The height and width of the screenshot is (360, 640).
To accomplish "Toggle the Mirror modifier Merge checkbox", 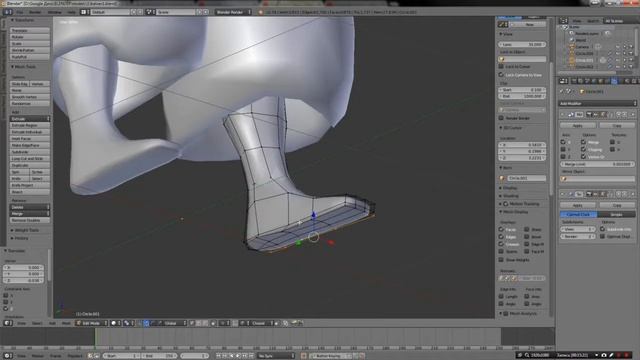I will coord(583,142).
